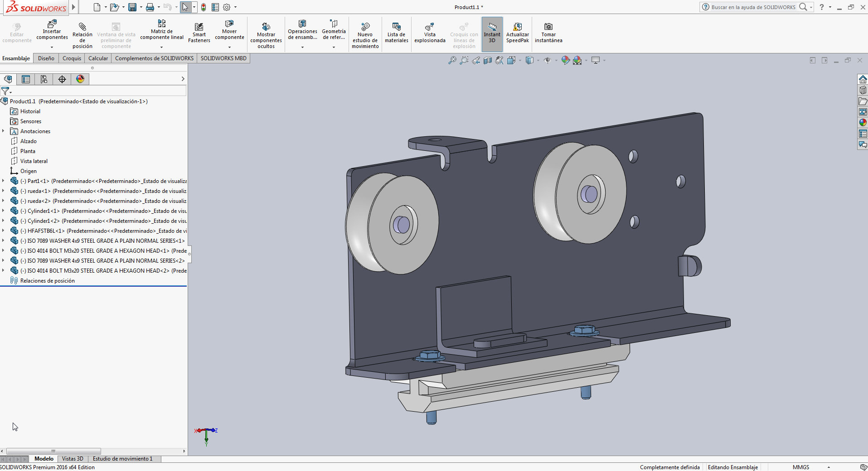Click the Insertar componentes icon

click(52, 24)
